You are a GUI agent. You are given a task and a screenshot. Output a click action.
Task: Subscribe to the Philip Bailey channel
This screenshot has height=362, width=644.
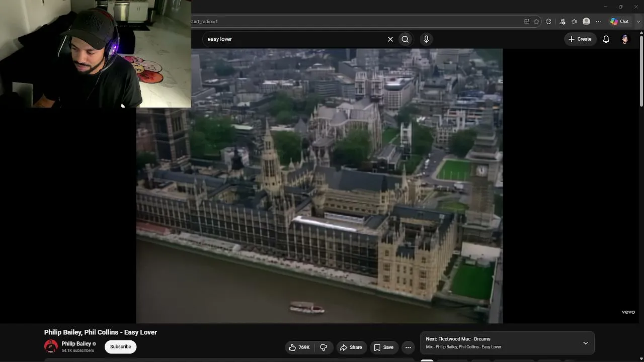(120, 347)
